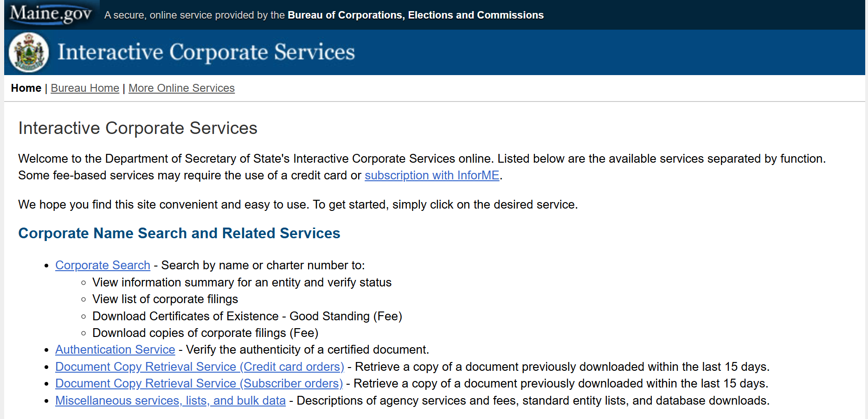Viewport: 868px width, 419px height.
Task: Click 'View list of corporate filings' text
Action: [165, 299]
